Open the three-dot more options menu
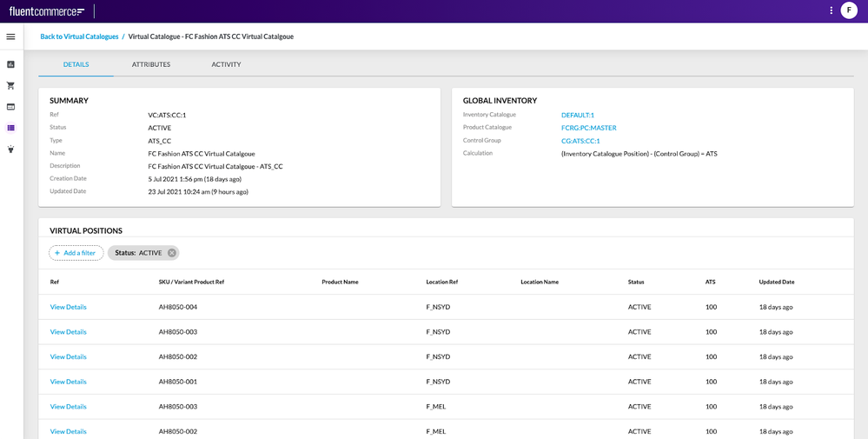The width and height of the screenshot is (868, 439). point(831,10)
